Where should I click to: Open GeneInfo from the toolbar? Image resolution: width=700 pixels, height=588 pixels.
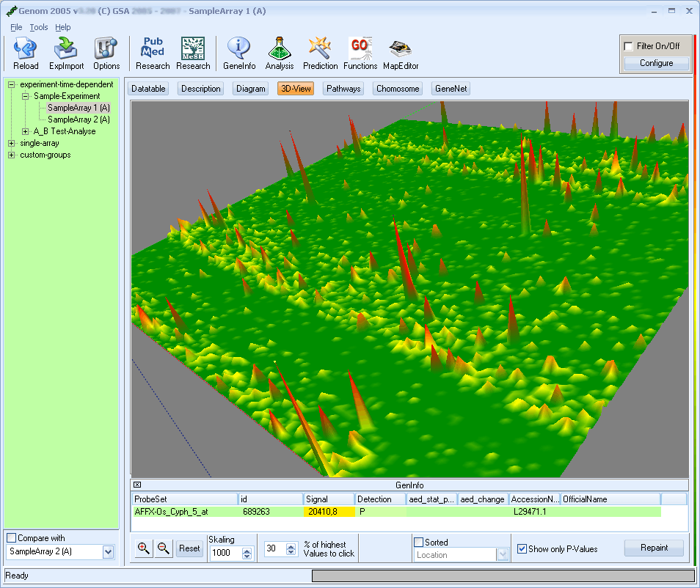238,49
